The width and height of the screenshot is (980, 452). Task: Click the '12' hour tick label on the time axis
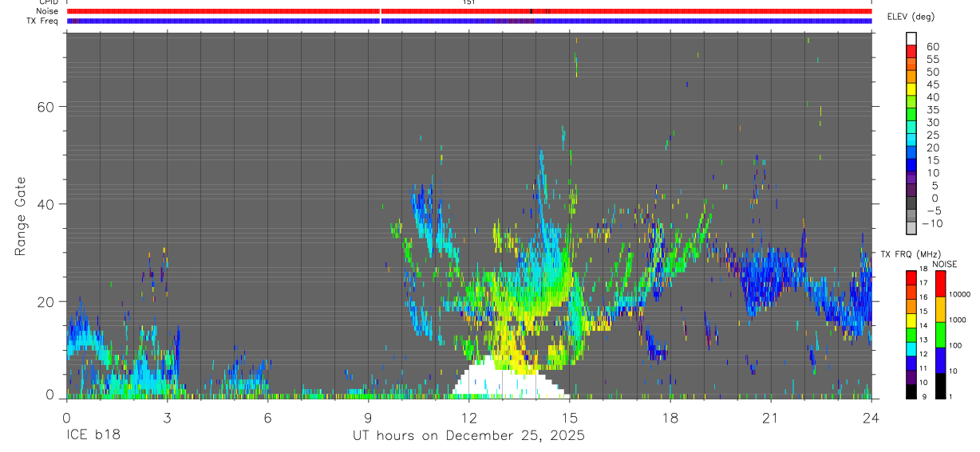click(468, 417)
